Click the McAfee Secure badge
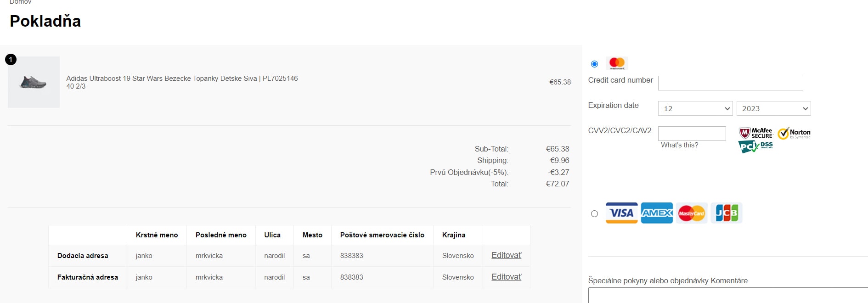 point(755,133)
